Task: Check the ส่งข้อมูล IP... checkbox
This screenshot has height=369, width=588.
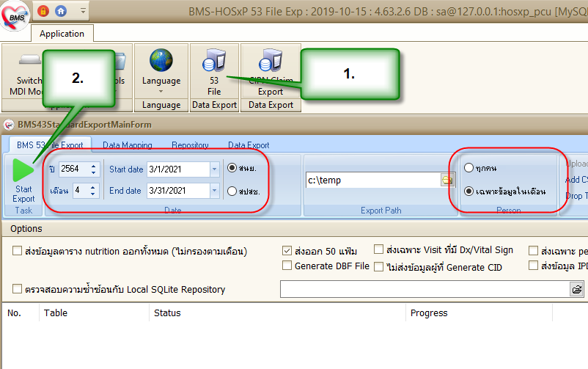Action: pos(533,266)
